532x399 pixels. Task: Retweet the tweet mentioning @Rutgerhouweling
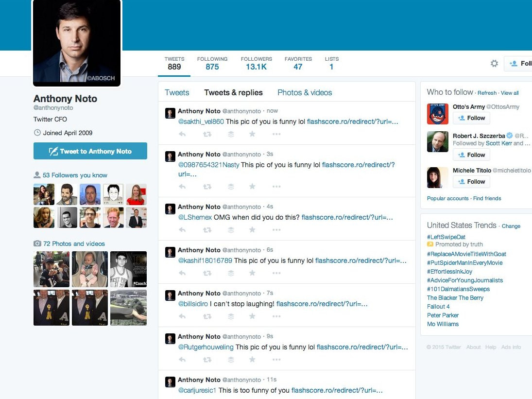[x=207, y=359]
